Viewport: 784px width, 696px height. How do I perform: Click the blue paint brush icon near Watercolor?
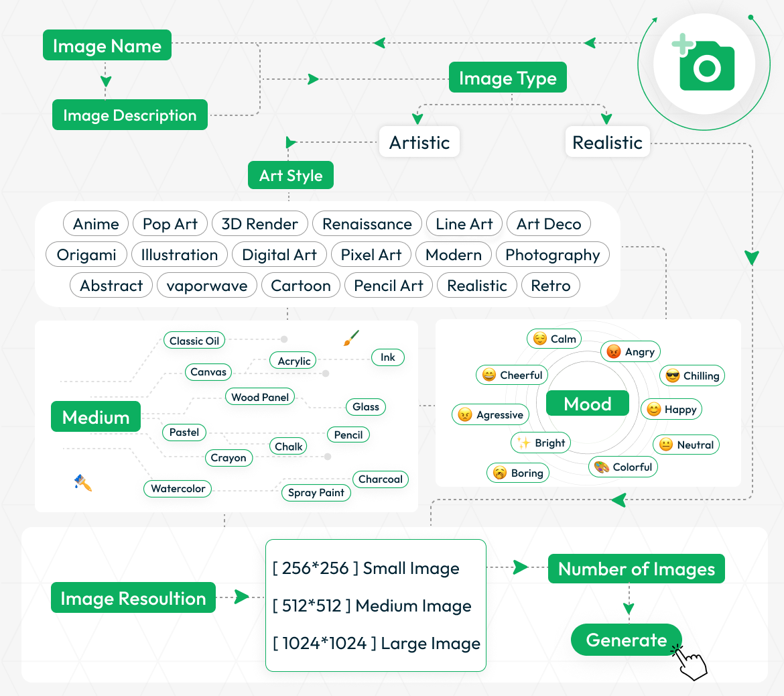pyautogui.click(x=82, y=483)
